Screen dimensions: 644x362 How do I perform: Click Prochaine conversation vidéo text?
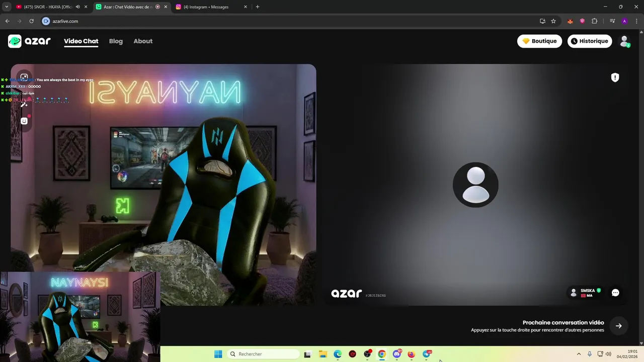(563, 323)
